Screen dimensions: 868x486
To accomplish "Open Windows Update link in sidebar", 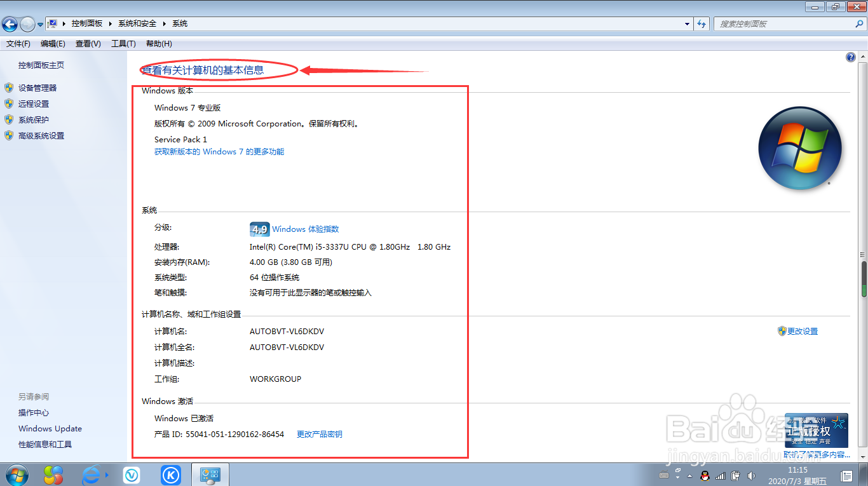I will coord(50,429).
